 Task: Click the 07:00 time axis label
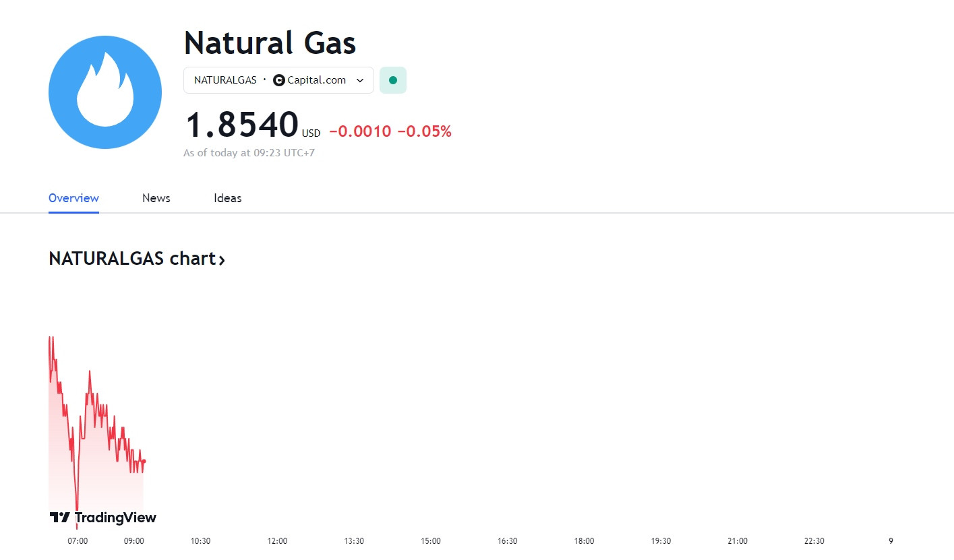[78, 541]
